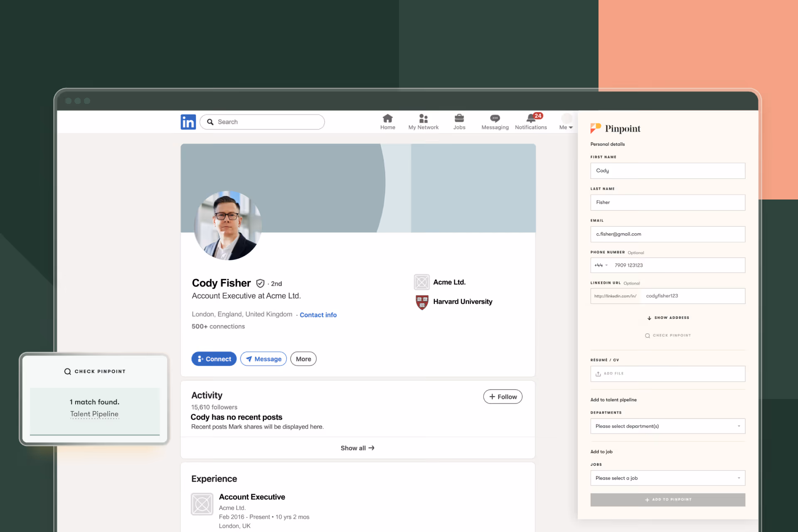Click the Message button
The width and height of the screenshot is (798, 532).
click(x=264, y=359)
